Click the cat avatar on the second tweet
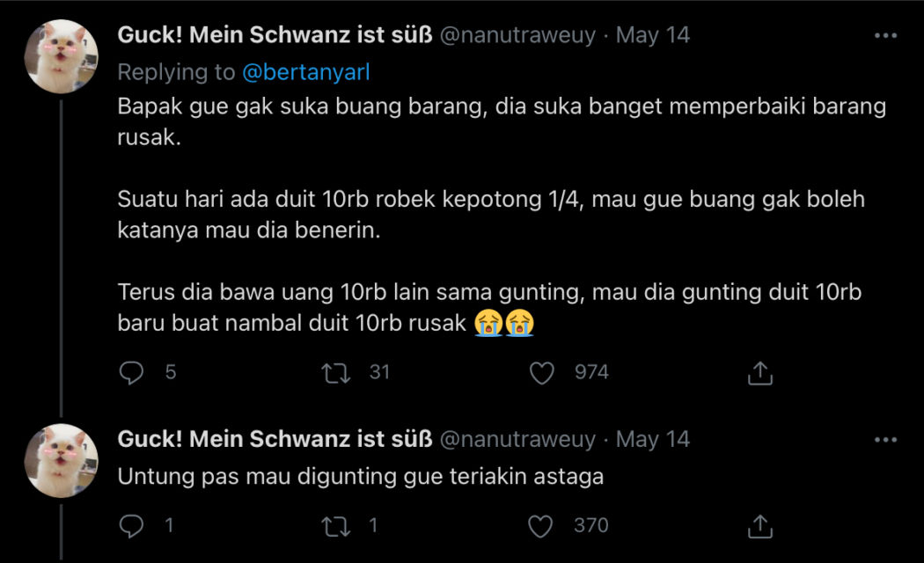 coord(61,460)
